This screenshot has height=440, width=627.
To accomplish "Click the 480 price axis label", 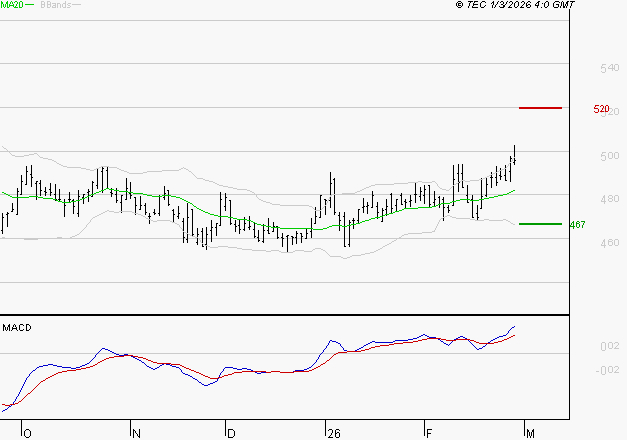I will [609, 199].
